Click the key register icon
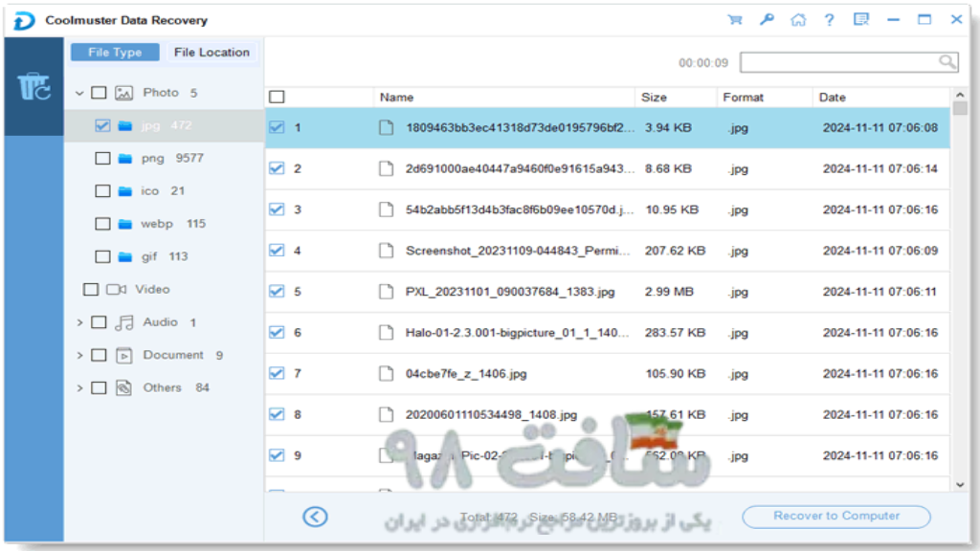980x551 pixels. pos(767,19)
